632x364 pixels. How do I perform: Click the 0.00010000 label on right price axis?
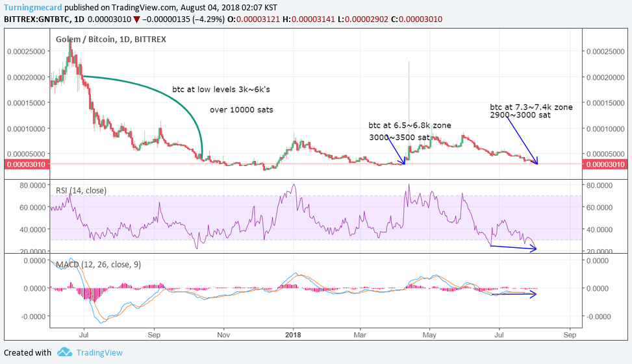click(606, 129)
